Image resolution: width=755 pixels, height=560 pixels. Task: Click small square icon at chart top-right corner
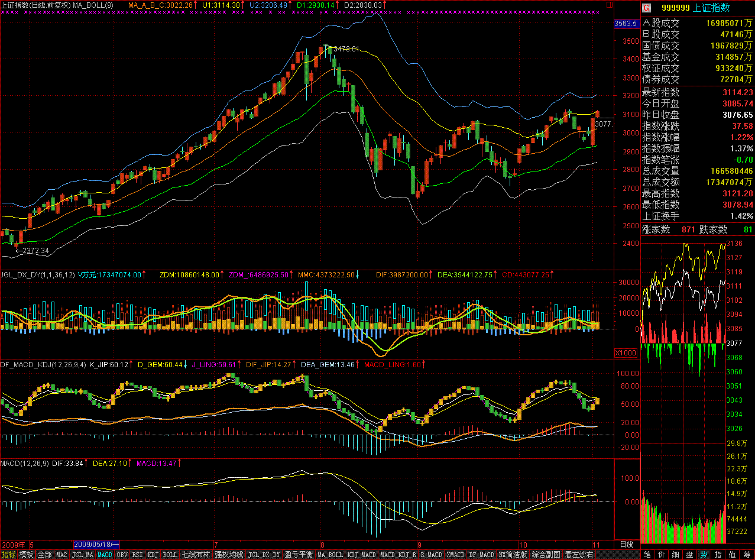609,4
